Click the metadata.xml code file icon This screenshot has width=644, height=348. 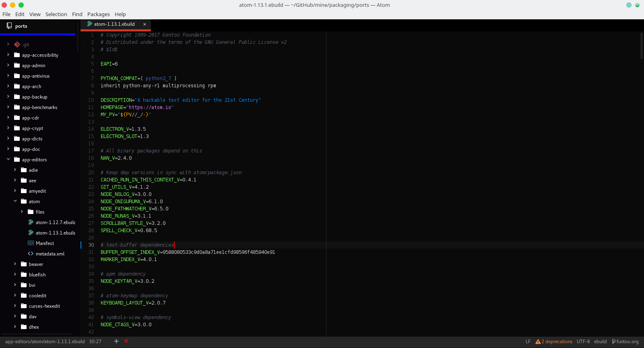[31, 253]
